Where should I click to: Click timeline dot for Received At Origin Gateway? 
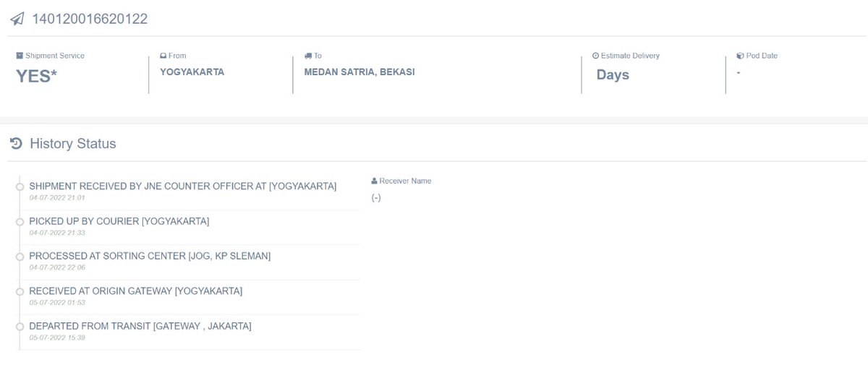[20, 291]
